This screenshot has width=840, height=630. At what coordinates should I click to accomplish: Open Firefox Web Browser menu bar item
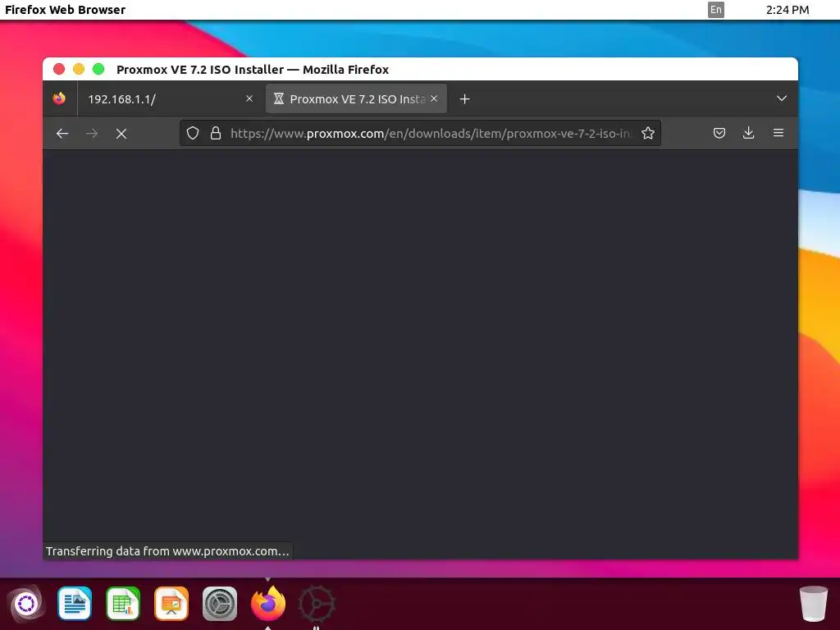65,10
